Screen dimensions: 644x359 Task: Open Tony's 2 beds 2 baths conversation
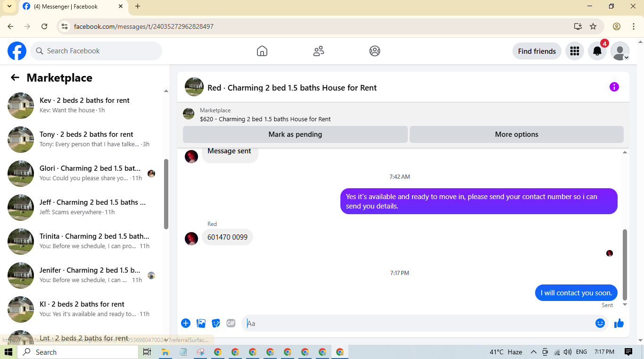pos(84,139)
